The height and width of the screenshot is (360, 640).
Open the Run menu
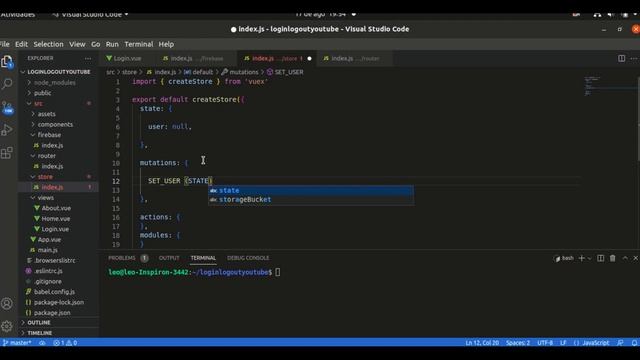112,44
